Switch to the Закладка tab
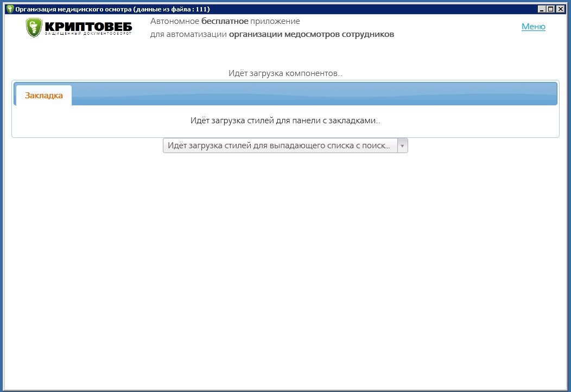 tap(44, 96)
